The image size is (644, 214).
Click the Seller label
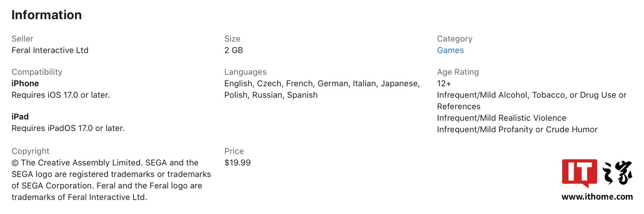(22, 39)
